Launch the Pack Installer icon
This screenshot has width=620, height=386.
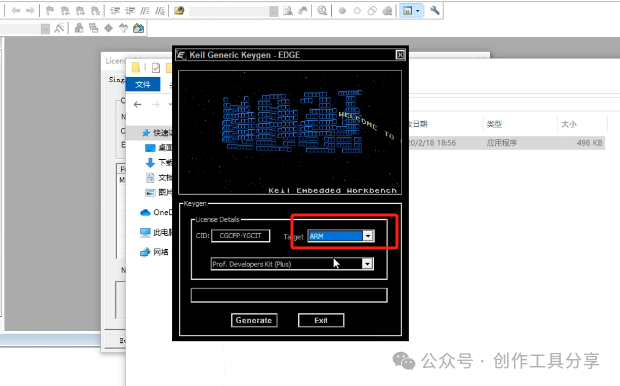(138, 28)
